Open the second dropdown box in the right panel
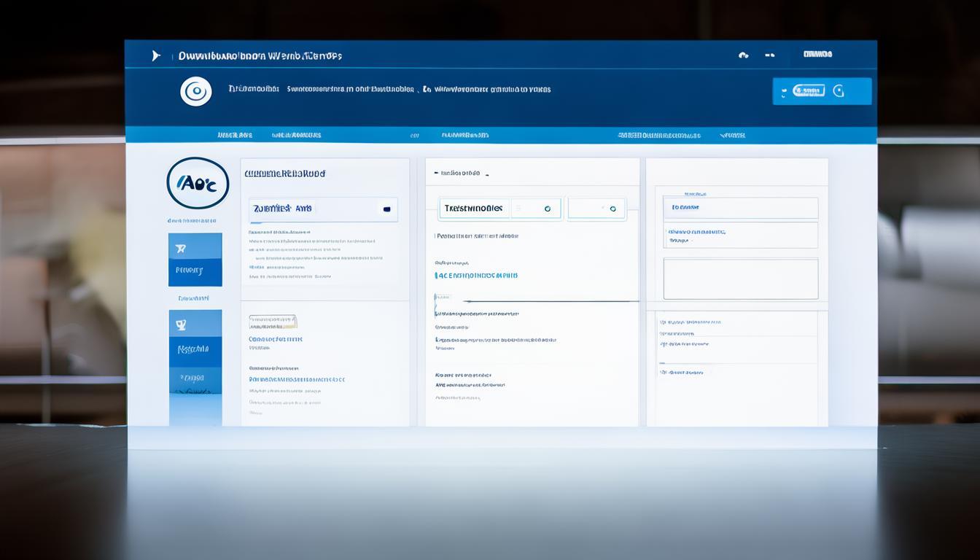Viewport: 980px width, 560px height. (x=740, y=235)
